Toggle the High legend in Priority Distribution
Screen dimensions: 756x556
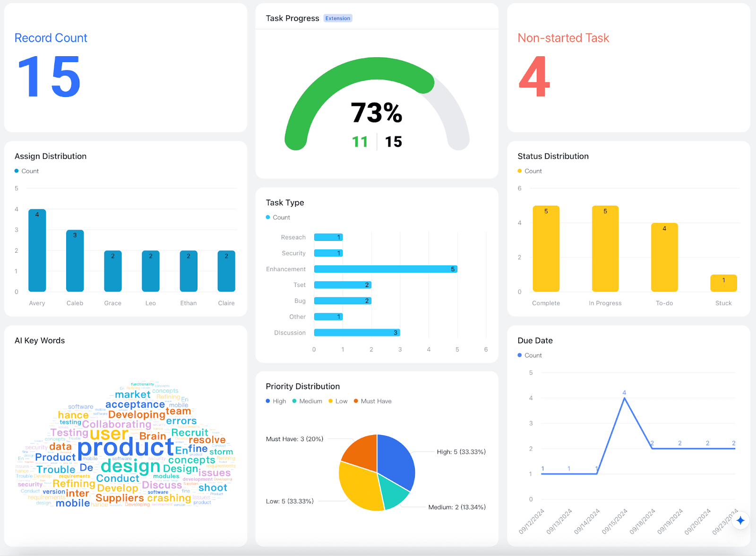276,401
